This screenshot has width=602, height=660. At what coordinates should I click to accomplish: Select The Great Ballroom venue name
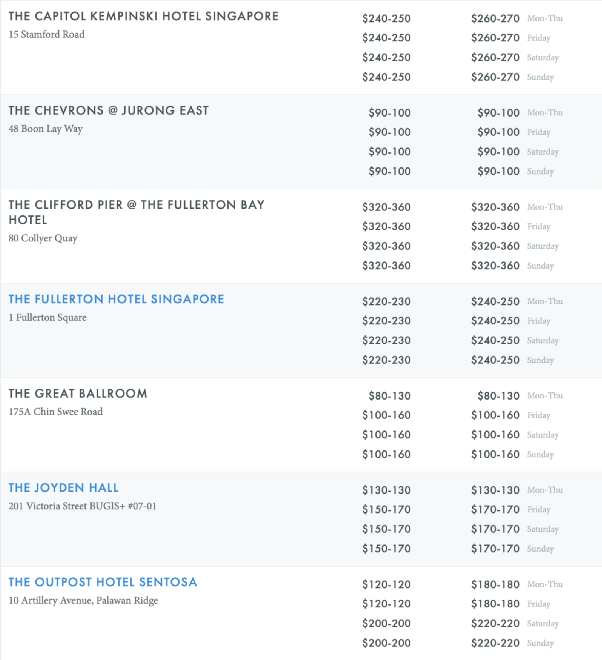77,394
